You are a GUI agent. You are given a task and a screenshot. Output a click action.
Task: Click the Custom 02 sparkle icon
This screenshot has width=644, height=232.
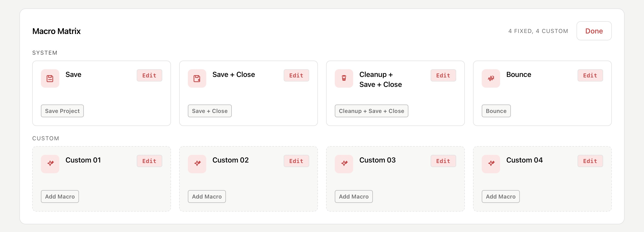(x=197, y=164)
